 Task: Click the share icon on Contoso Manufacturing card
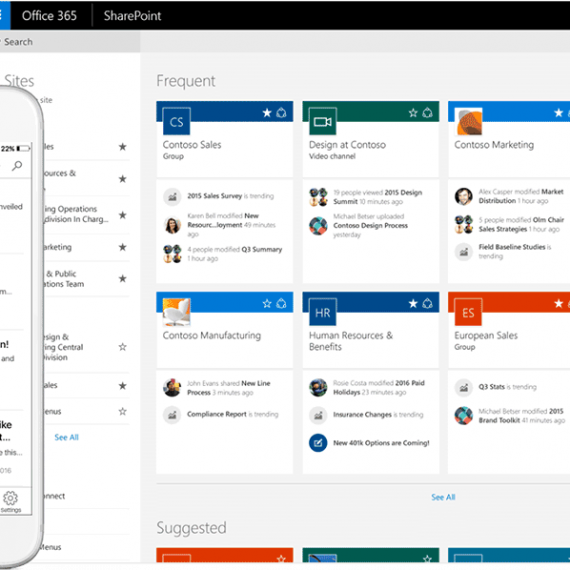[281, 303]
